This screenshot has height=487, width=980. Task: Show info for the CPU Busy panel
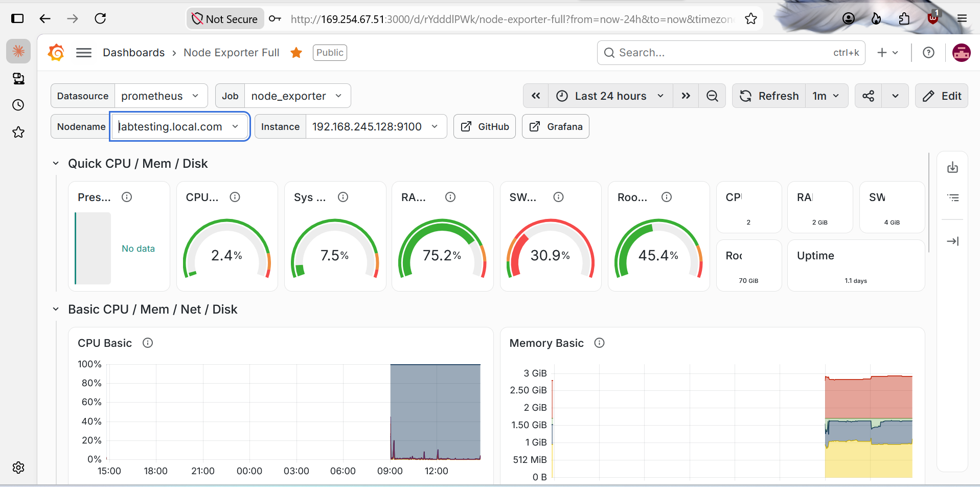(235, 197)
